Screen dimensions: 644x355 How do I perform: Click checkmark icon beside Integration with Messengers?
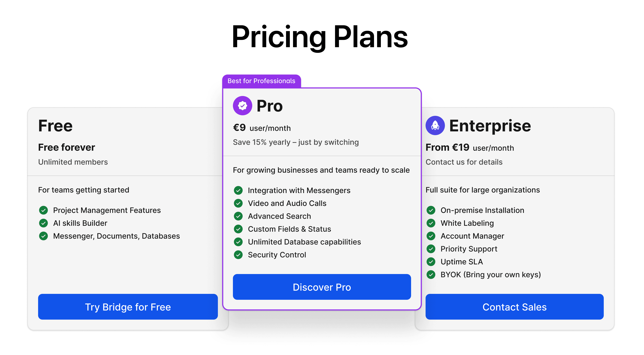click(238, 190)
